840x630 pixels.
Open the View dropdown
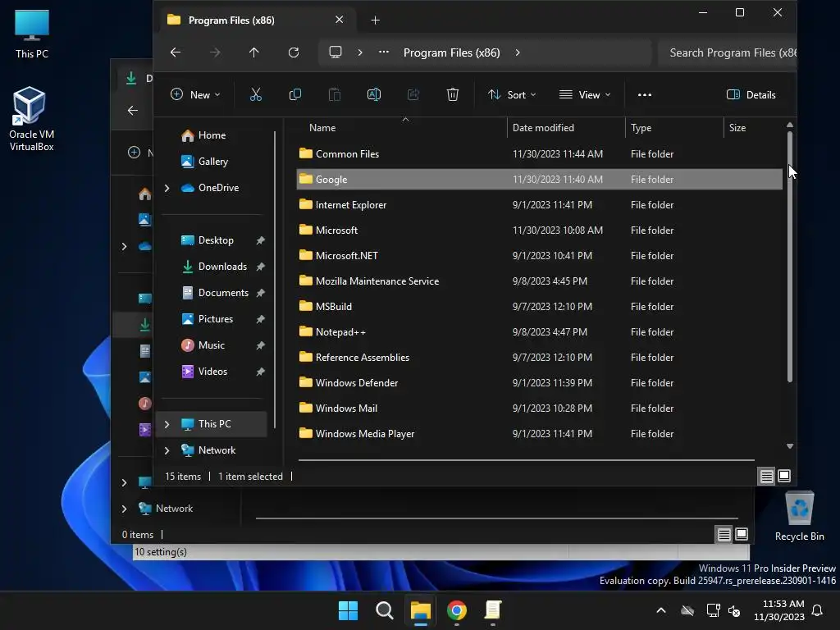(585, 95)
